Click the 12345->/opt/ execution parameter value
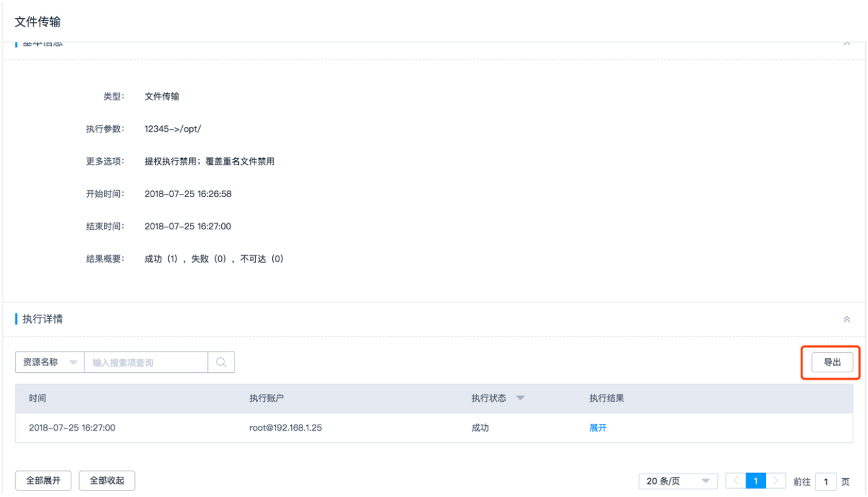The width and height of the screenshot is (868, 497). coord(173,129)
